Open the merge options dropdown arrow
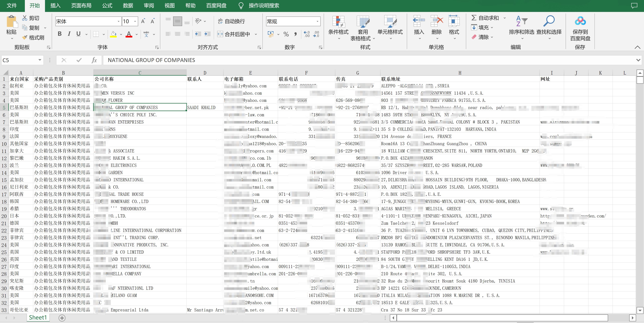The height and width of the screenshot is (323, 644). pos(256,34)
